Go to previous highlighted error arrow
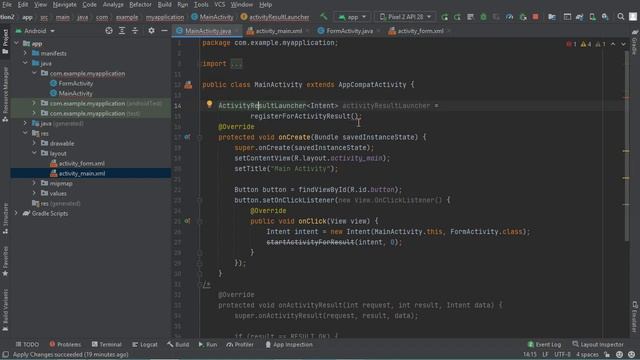This screenshot has height=360, width=640. pyautogui.click(x=613, y=44)
